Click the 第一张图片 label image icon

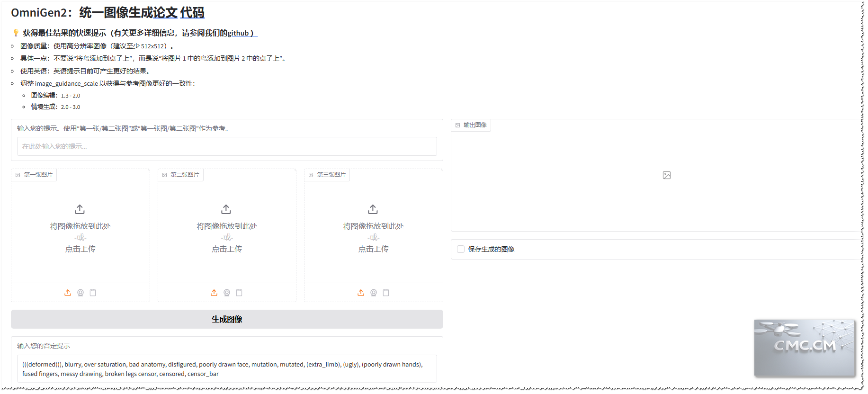(18, 175)
